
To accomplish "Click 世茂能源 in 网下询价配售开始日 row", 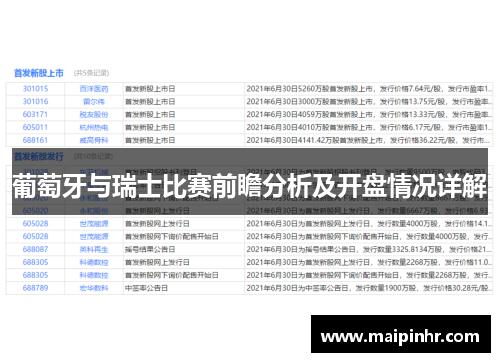I will pos(94,236).
